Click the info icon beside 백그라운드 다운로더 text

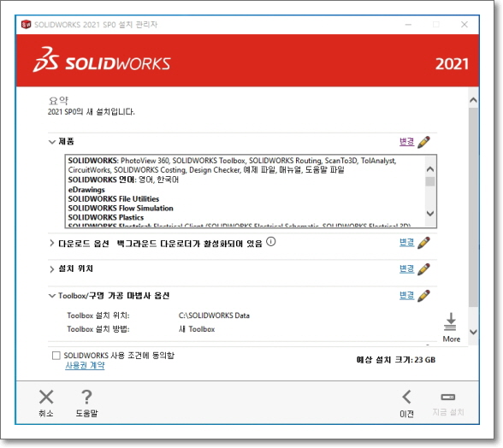(270, 242)
